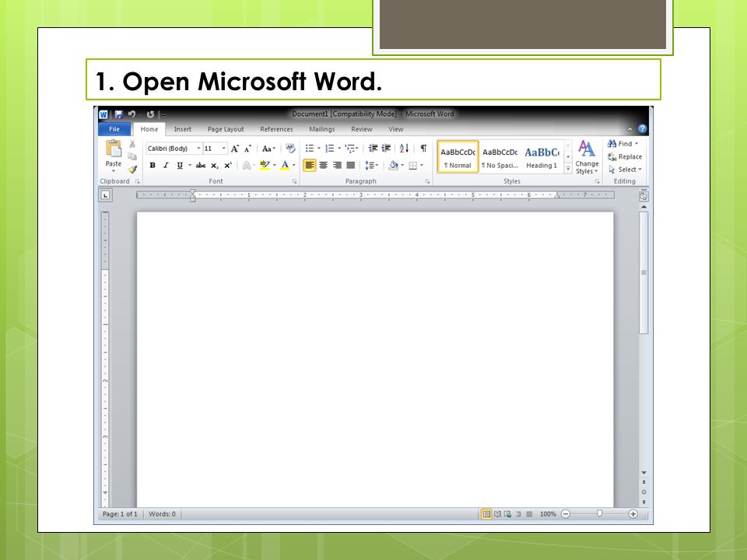Switch to the Review tab

click(362, 129)
